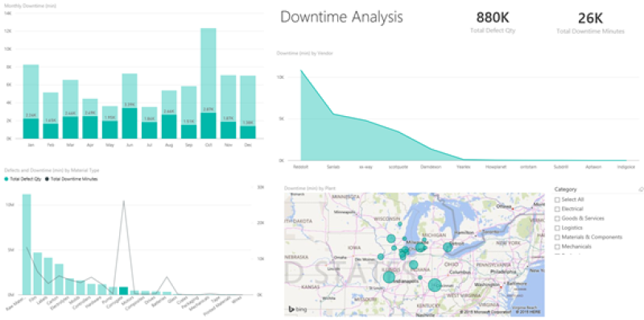Click the Damdexon vendor axis label
Image resolution: width=644 pixels, height=320 pixels.
[431, 167]
